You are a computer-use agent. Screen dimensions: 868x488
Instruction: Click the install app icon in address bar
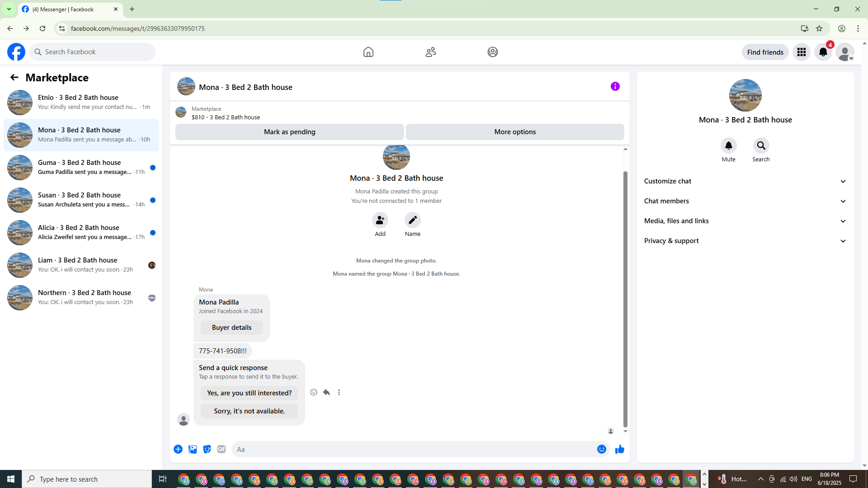tap(805, 28)
